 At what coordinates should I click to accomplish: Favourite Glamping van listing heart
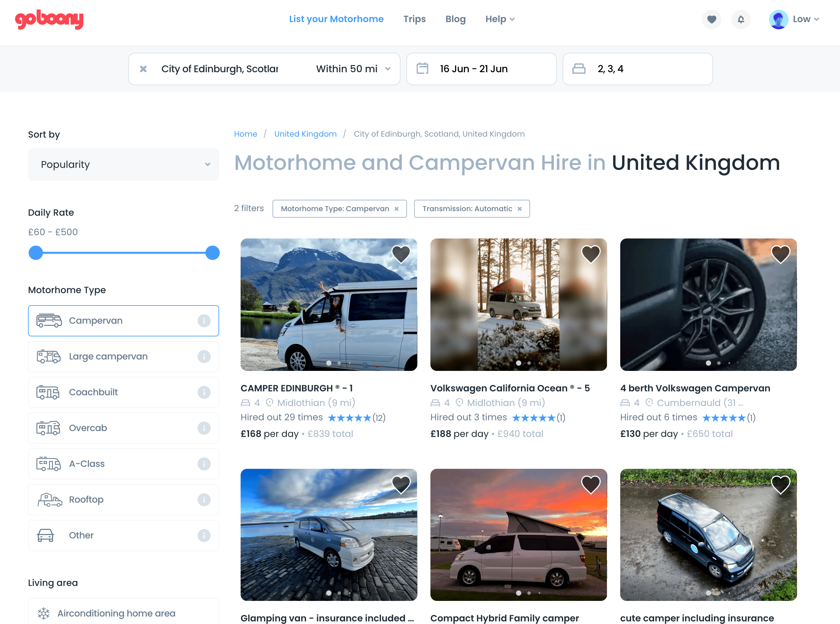tap(401, 485)
